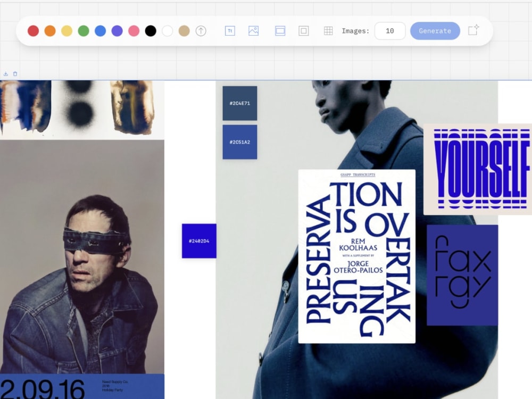Click the AI sparkle frame icon
The width and height of the screenshot is (532, 399).
click(x=473, y=30)
